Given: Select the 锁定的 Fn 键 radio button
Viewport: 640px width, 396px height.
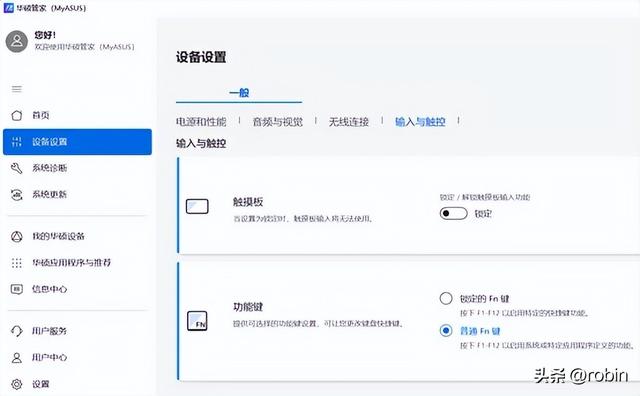Looking at the screenshot, I should click(x=446, y=298).
